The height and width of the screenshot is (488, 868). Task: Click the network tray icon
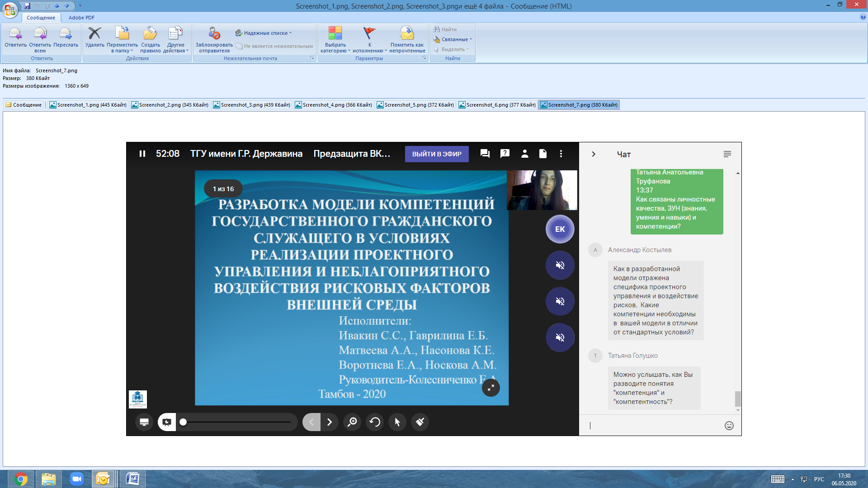coord(804,479)
